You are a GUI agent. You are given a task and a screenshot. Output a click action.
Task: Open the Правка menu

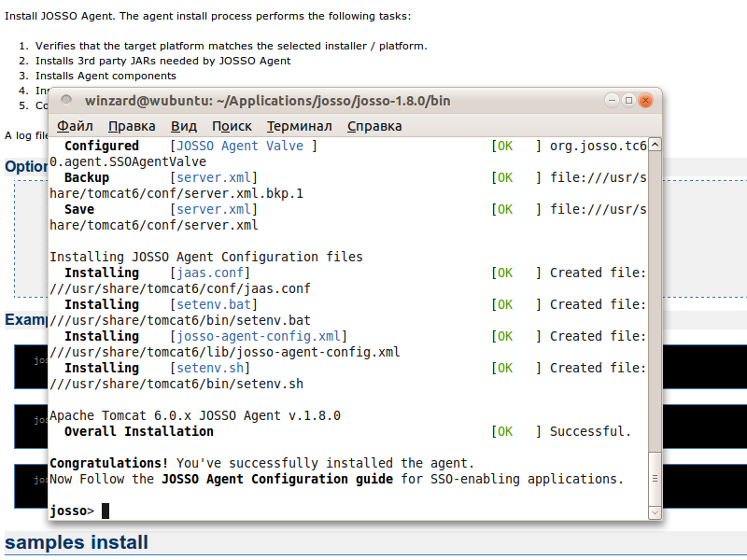coord(132,126)
